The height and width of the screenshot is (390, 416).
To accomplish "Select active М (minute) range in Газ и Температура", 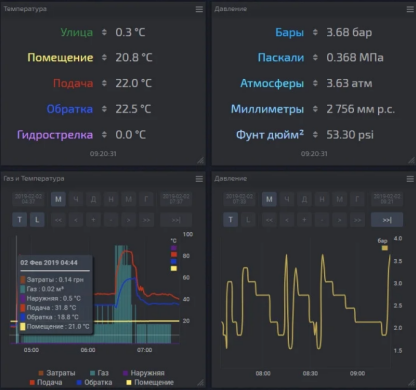I will pos(58,199).
